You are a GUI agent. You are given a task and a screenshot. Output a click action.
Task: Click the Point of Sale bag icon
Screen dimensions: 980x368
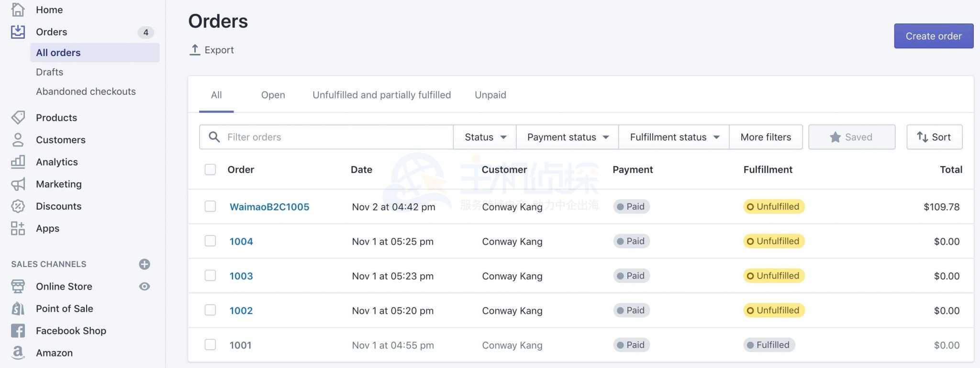click(18, 309)
